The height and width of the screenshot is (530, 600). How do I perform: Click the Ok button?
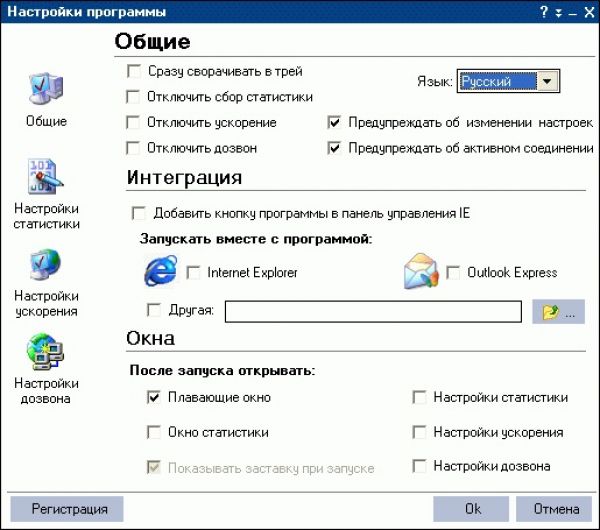pos(471,509)
